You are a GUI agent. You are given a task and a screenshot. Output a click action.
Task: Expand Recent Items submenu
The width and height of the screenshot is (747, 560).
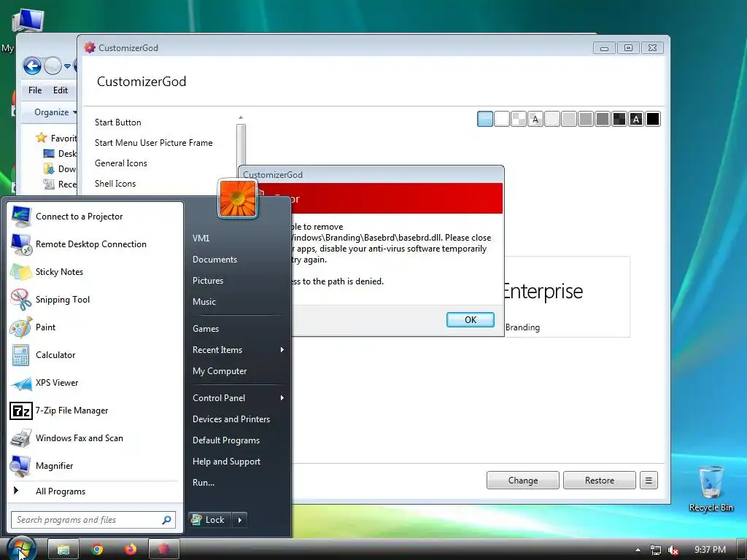coord(239,350)
